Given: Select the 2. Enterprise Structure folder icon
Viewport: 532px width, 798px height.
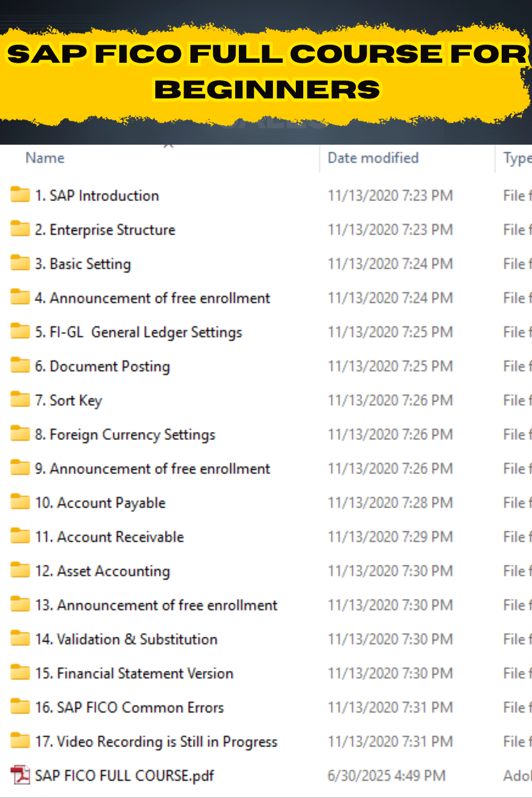Looking at the screenshot, I should coord(20,229).
